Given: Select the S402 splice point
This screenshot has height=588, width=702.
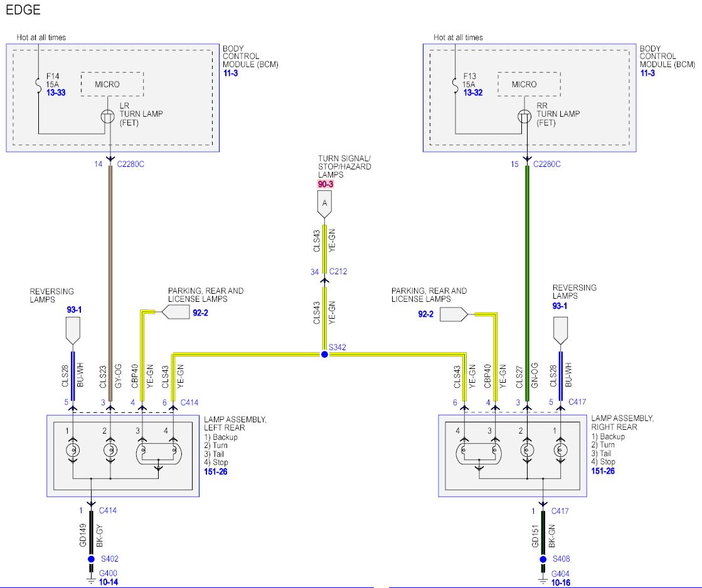Looking at the screenshot, I should coord(92,559).
